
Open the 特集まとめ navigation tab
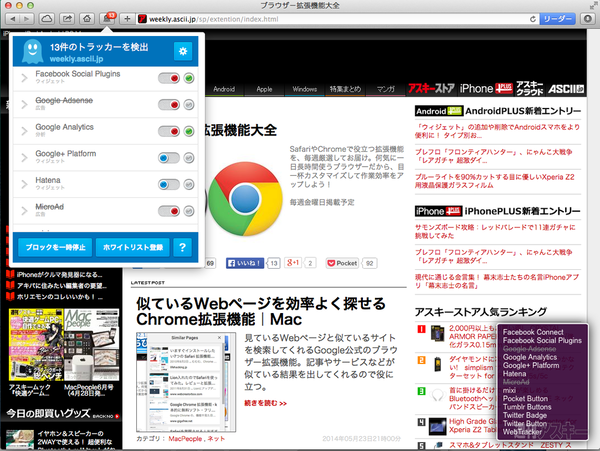pyautogui.click(x=345, y=89)
